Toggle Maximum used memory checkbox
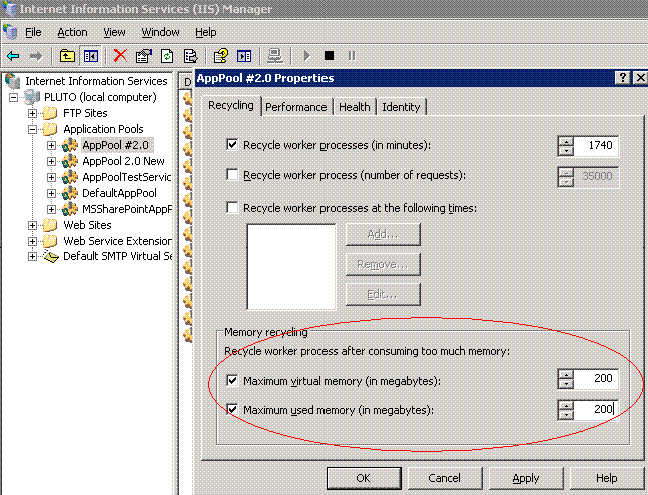Viewport: 648px width, 495px height. click(x=232, y=409)
